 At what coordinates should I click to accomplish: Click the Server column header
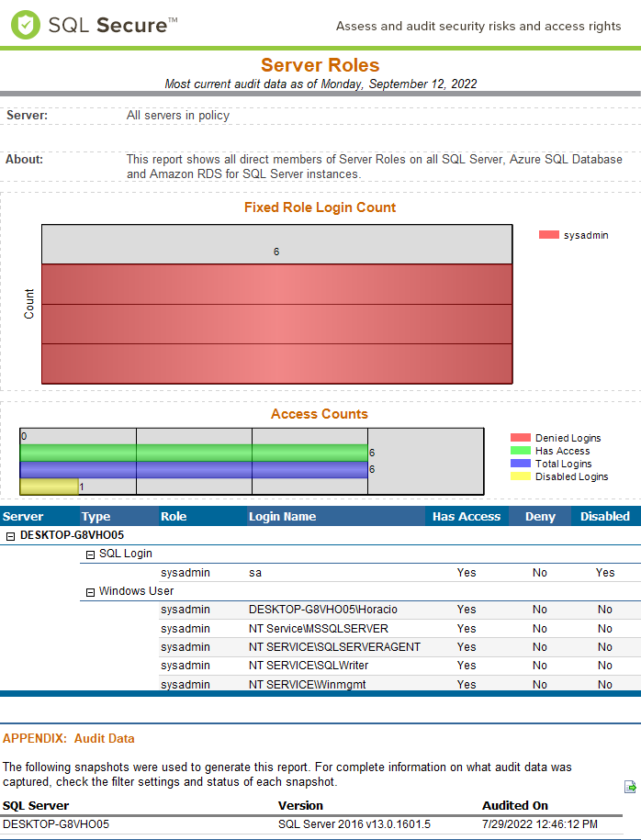coord(39,517)
